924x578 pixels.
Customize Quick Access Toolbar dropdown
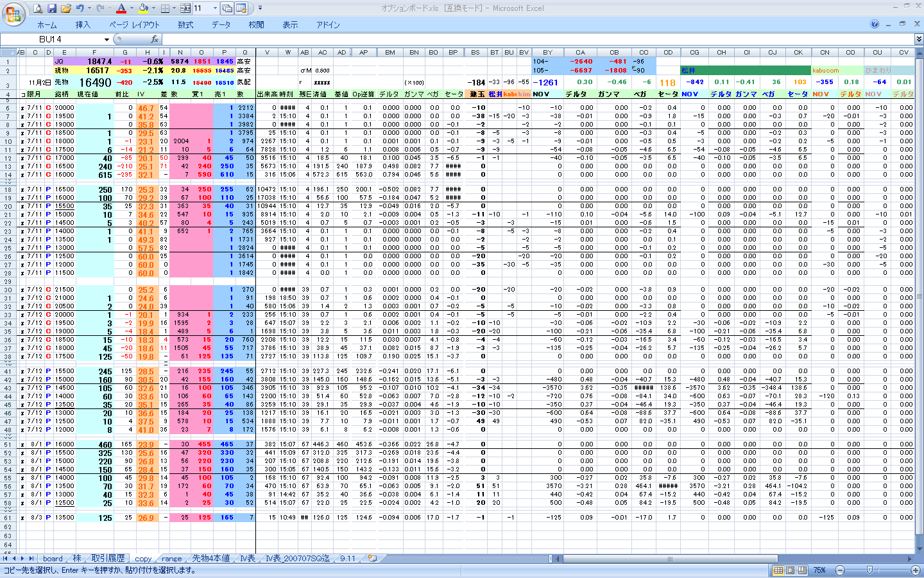click(x=260, y=8)
